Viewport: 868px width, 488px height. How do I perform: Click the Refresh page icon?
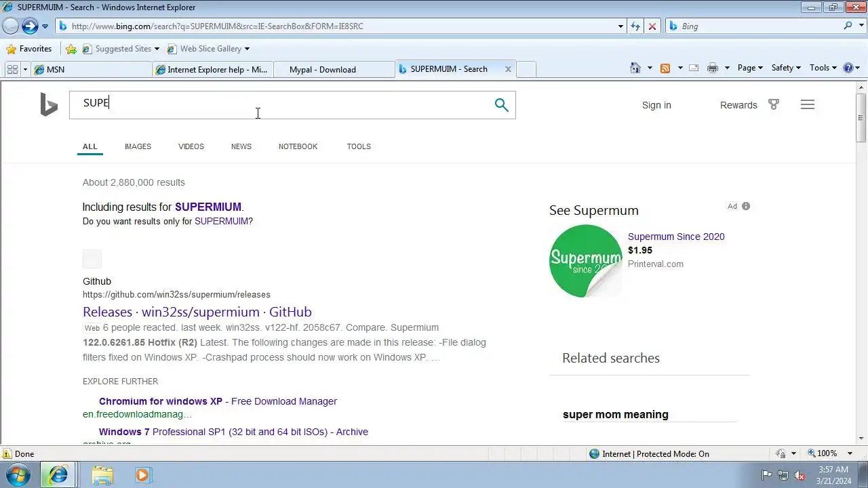point(635,26)
